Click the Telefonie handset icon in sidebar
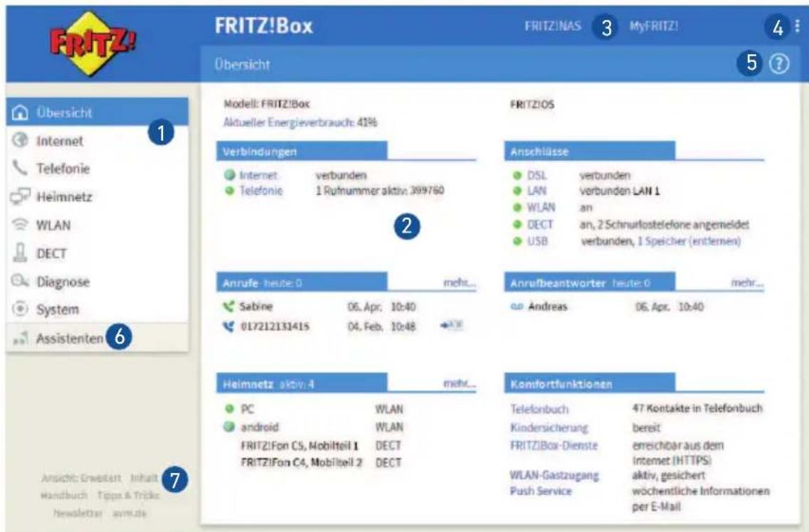 point(20,167)
